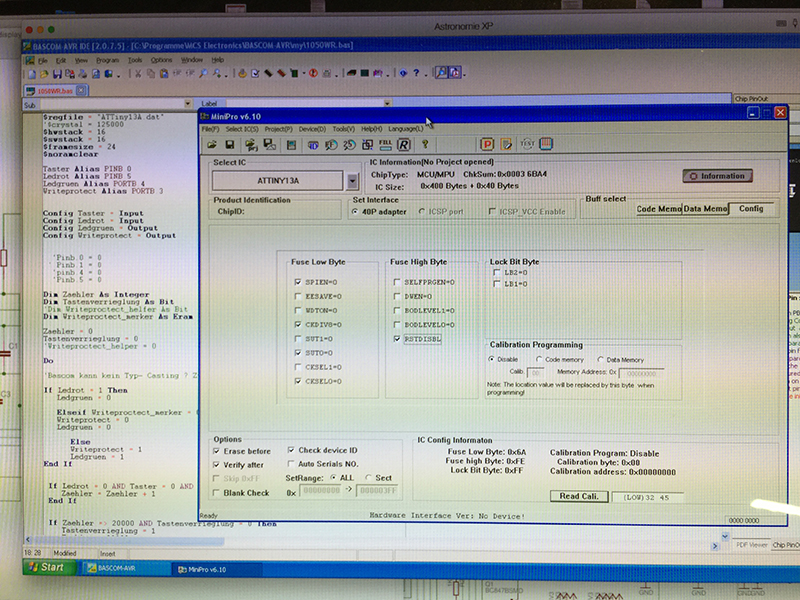The height and width of the screenshot is (600, 800).
Task: Click the MiniPro save project icon
Action: [269, 145]
